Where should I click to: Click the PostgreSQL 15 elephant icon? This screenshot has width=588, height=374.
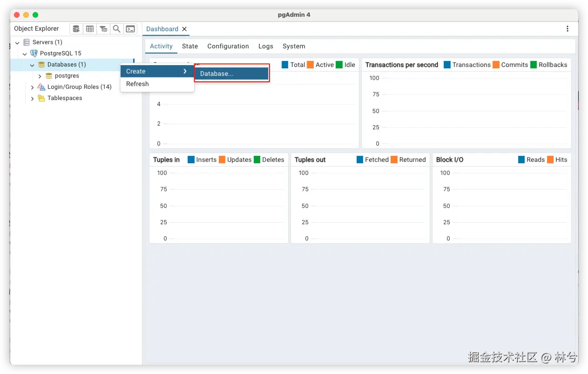click(34, 53)
